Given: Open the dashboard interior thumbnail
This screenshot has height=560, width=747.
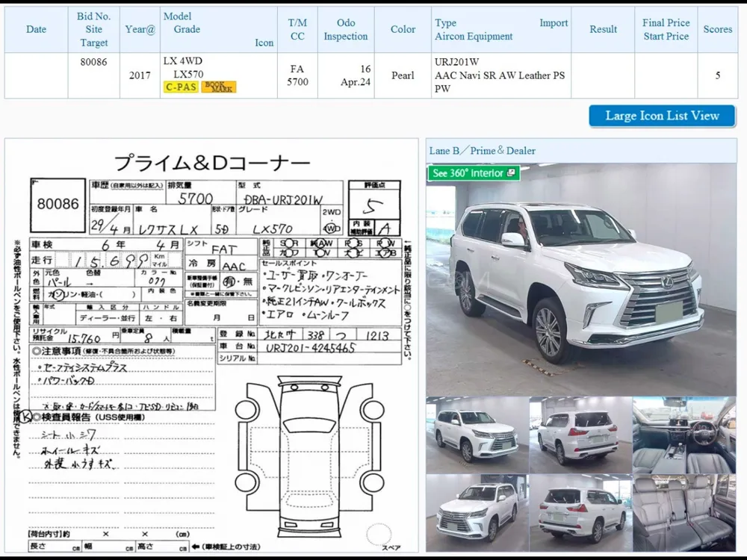Looking at the screenshot, I should (x=684, y=435).
